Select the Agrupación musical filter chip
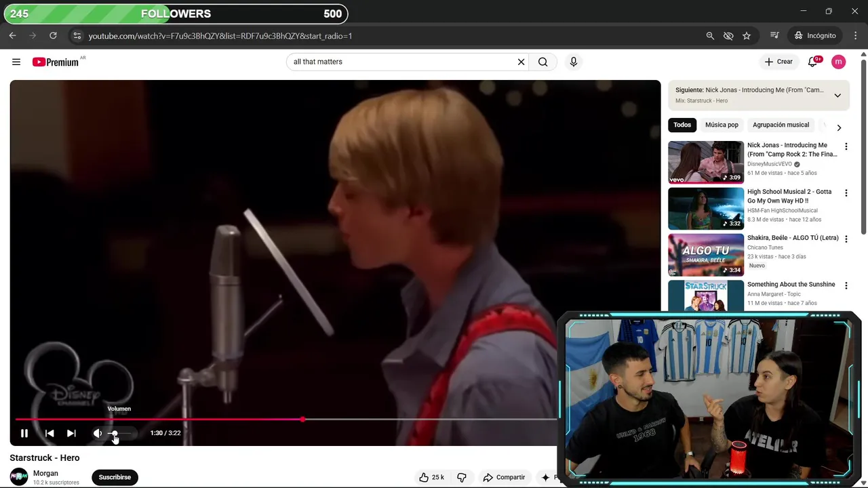868x488 pixels. point(781,125)
